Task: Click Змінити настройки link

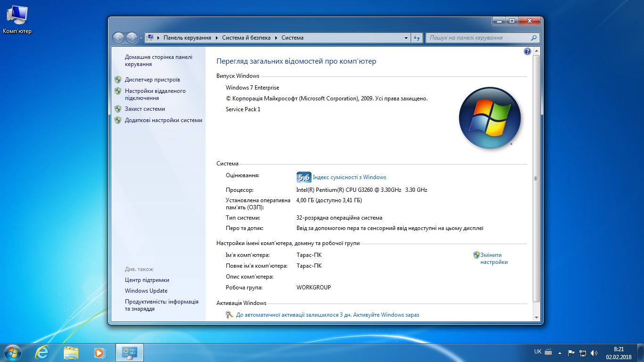Action: point(494,258)
